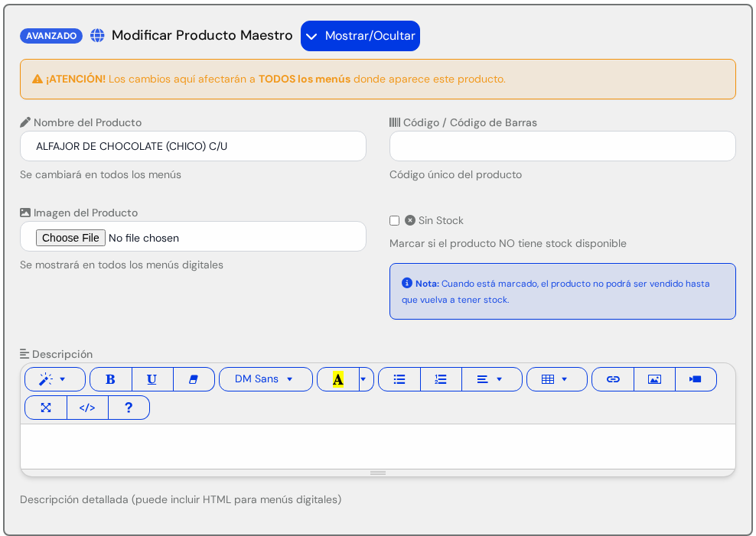Click the eraser remove-format icon
The width and height of the screenshot is (756, 536).
tap(194, 379)
